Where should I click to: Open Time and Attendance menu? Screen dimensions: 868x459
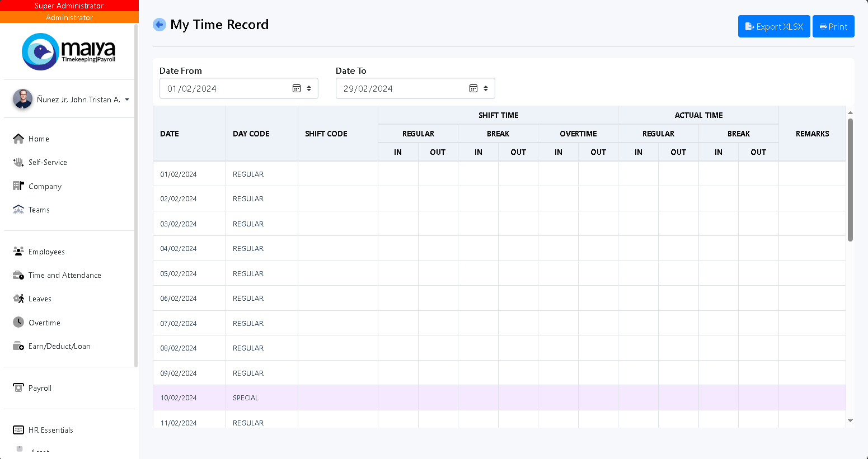[64, 275]
